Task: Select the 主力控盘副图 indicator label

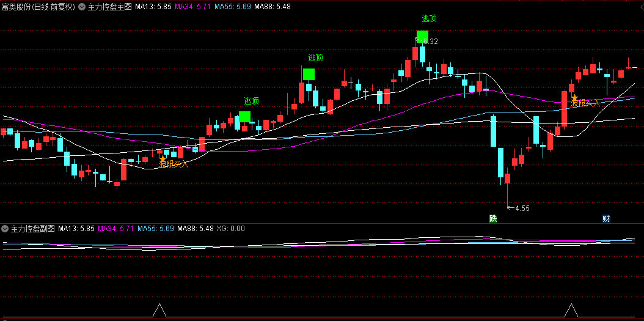Action: (32, 229)
